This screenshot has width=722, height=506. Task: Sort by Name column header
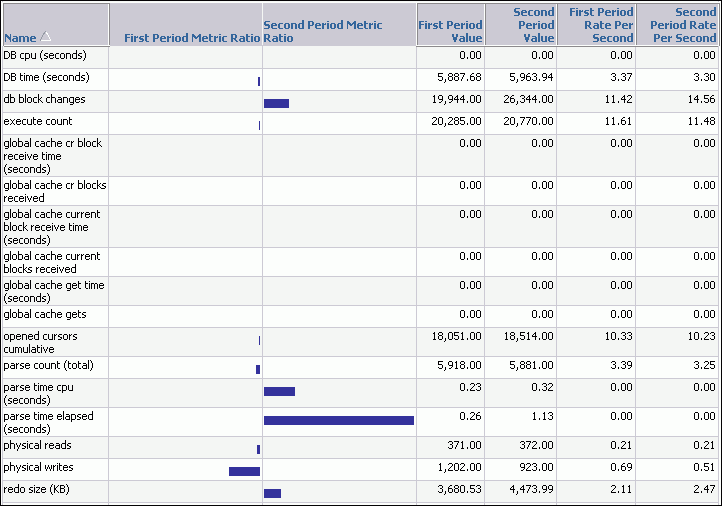tap(19, 38)
